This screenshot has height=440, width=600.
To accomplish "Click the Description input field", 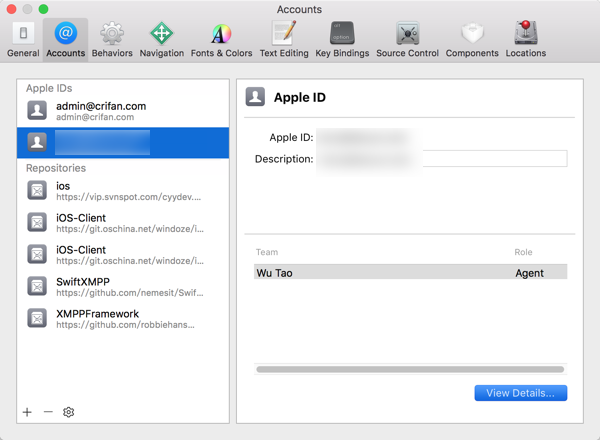I will tap(442, 158).
